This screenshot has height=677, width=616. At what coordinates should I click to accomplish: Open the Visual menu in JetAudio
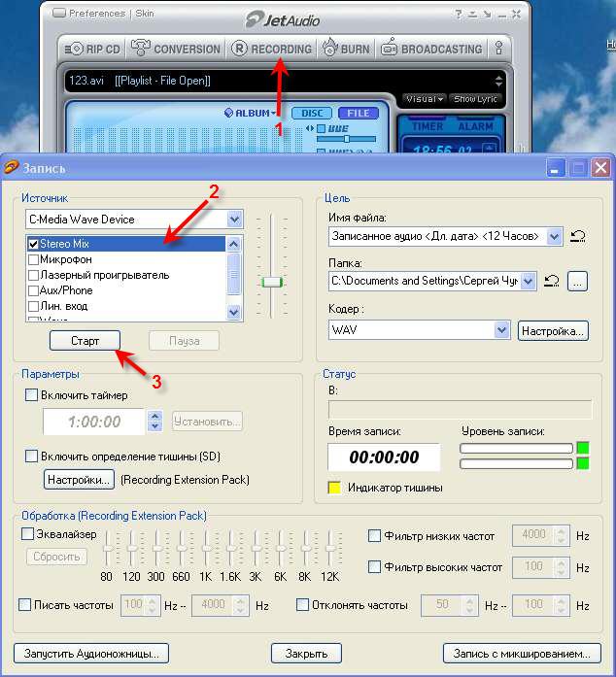(x=425, y=99)
